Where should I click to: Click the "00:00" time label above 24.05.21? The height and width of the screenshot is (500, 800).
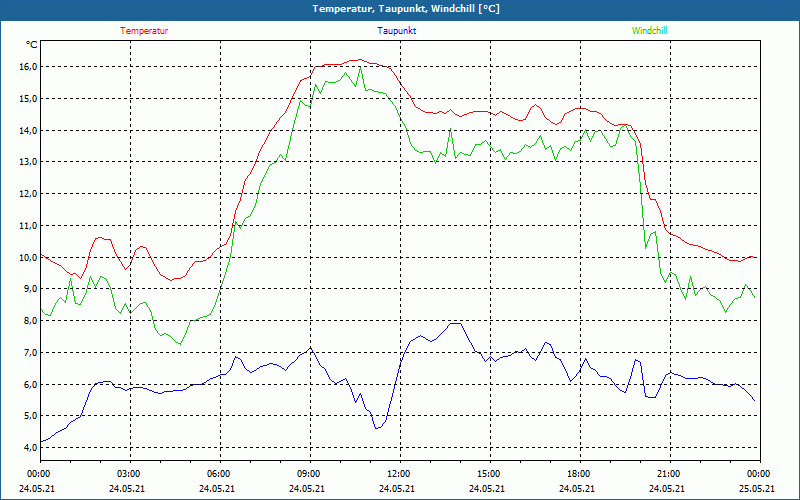click(x=38, y=474)
